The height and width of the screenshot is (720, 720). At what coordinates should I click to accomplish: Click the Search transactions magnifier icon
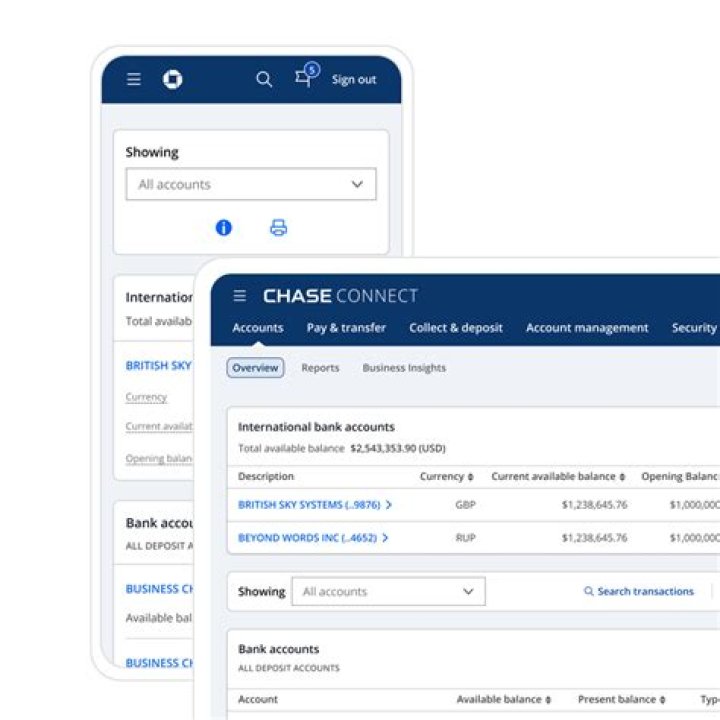[589, 591]
